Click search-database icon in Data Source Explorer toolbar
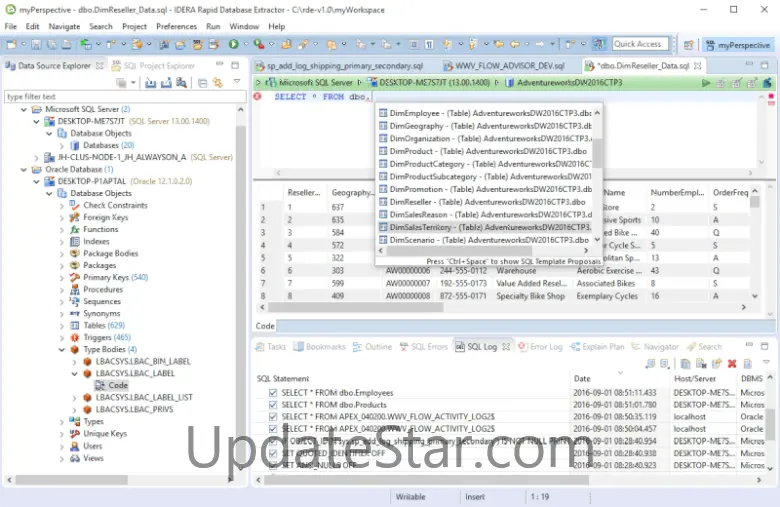 point(182,83)
